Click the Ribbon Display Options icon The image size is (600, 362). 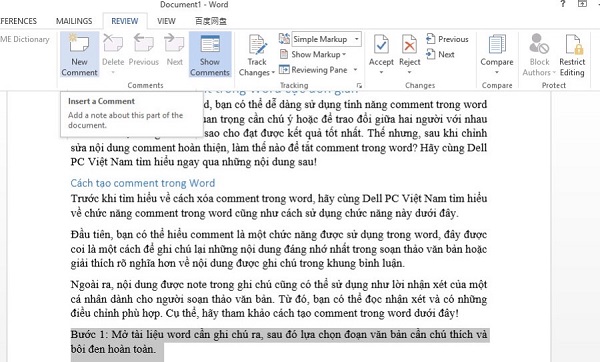[x=582, y=4]
